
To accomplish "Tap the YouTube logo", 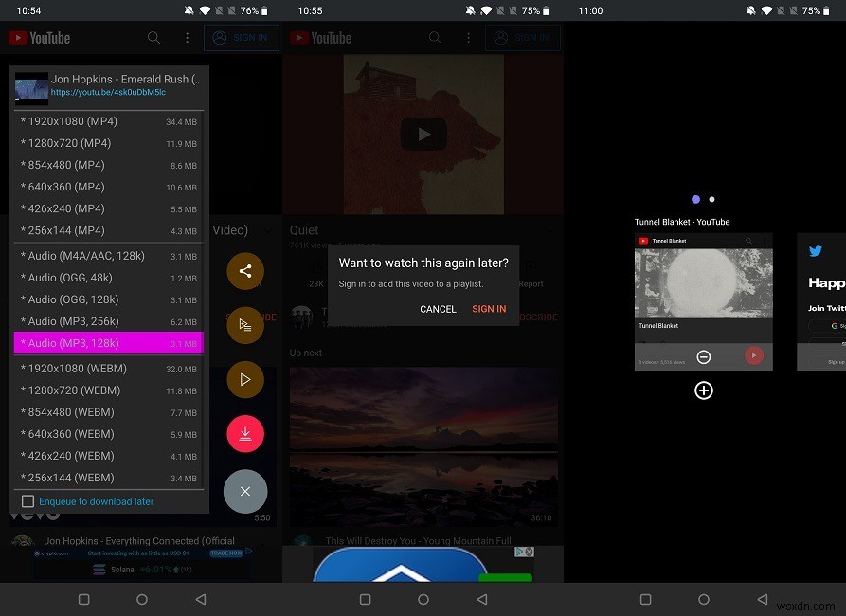I will coord(40,37).
